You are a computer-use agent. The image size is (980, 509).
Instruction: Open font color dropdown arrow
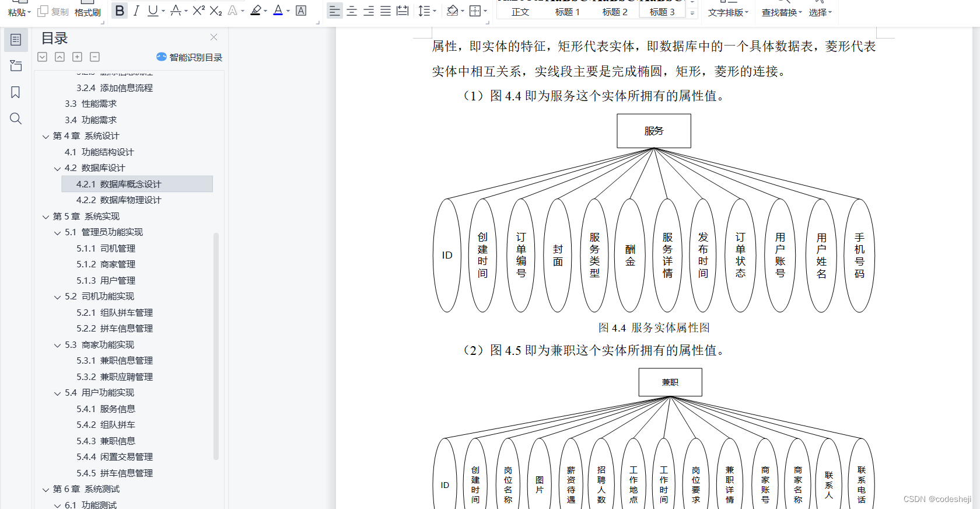click(288, 11)
